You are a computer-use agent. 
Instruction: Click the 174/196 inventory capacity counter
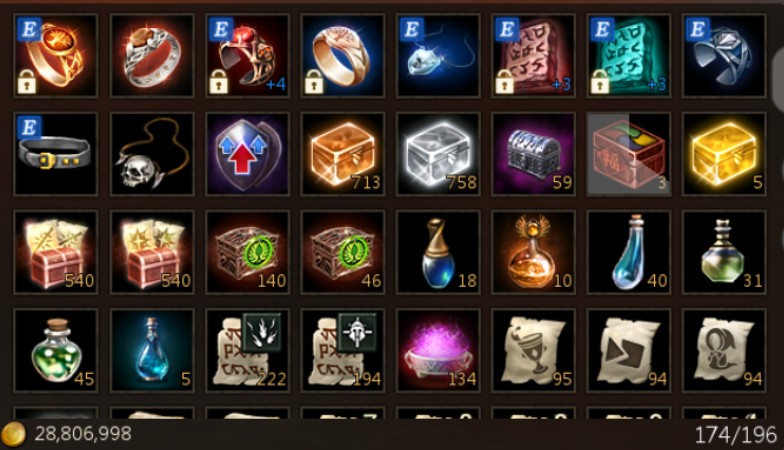click(736, 434)
